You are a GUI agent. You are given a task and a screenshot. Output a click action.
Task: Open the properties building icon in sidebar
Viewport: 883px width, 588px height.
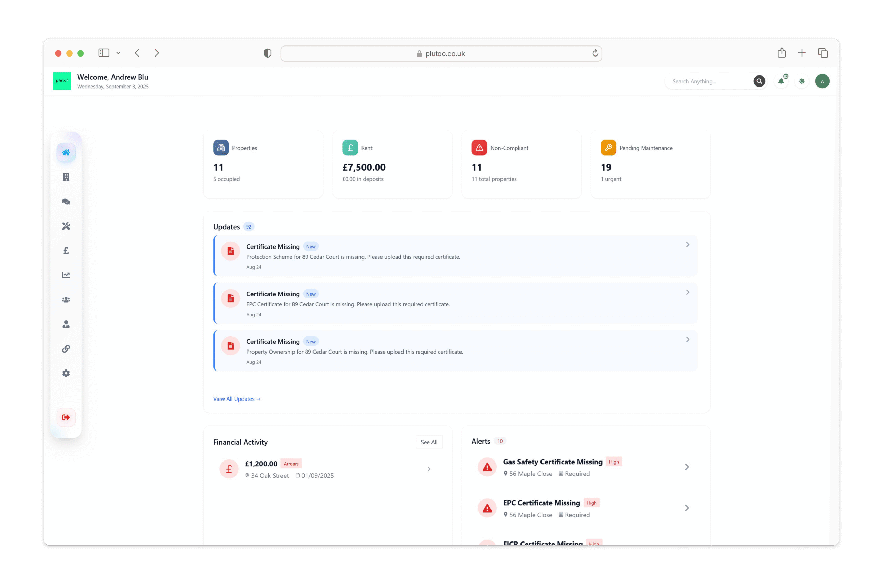[66, 177]
